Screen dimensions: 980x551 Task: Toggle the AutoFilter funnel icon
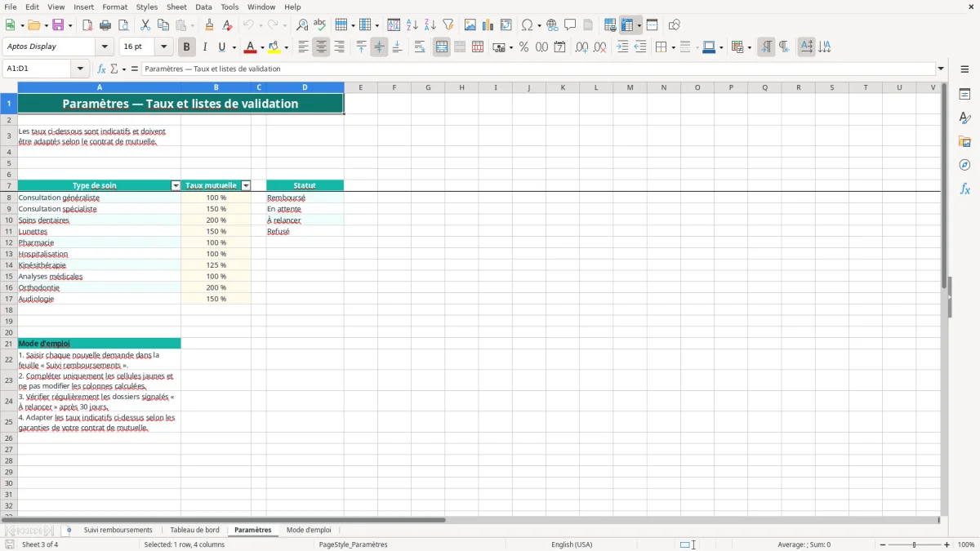(x=448, y=25)
